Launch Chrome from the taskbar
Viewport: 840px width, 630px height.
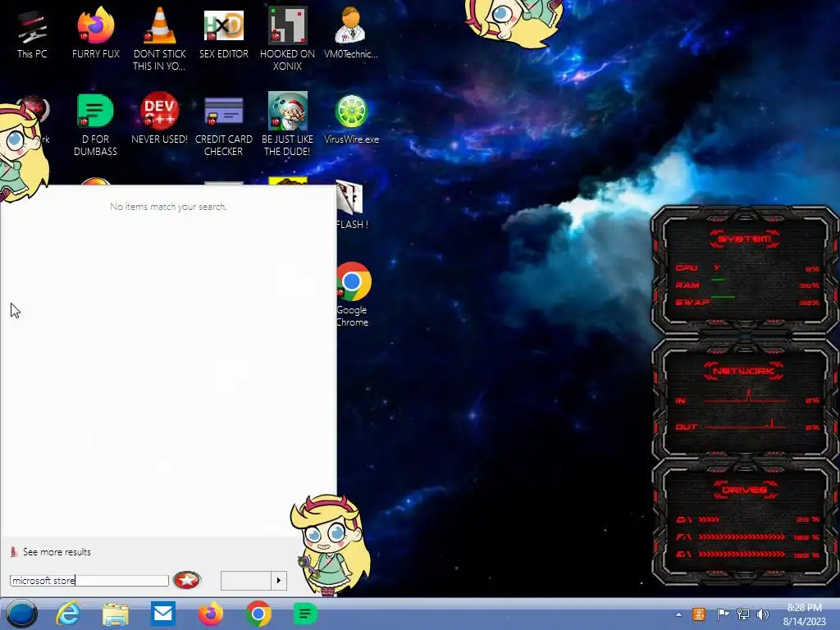click(258, 614)
